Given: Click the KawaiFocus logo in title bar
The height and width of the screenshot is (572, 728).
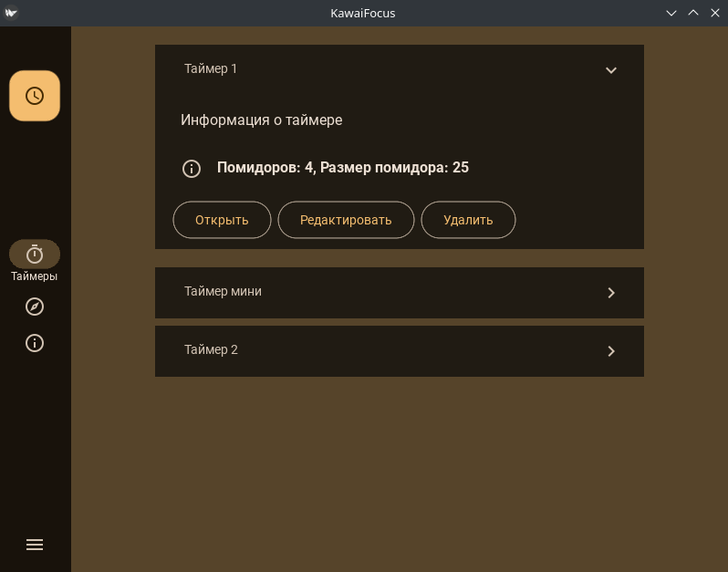Looking at the screenshot, I should (x=11, y=13).
